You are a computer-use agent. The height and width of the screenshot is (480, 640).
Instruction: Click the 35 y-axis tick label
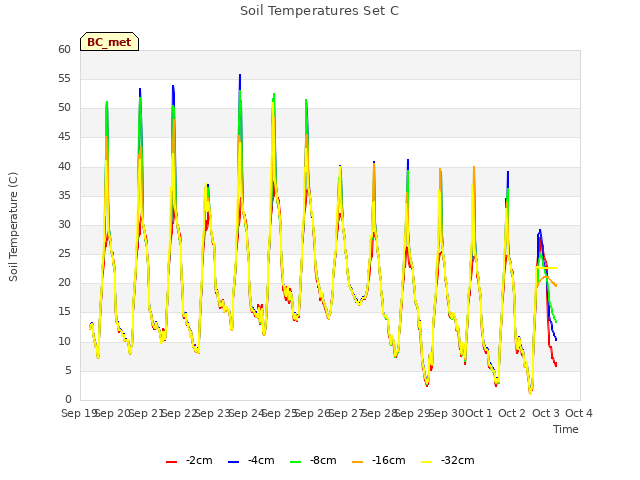[64, 196]
